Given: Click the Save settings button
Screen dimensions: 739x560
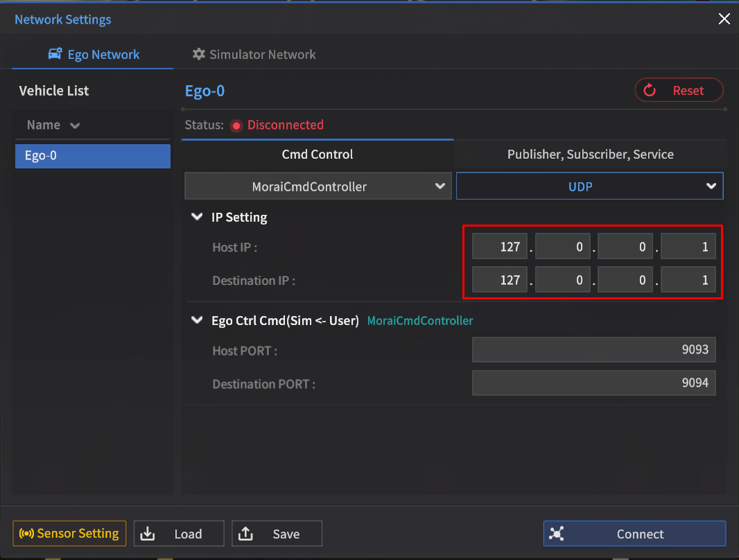Looking at the screenshot, I should (277, 534).
